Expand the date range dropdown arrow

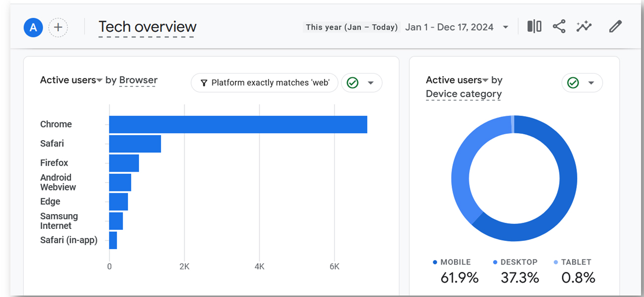point(506,27)
